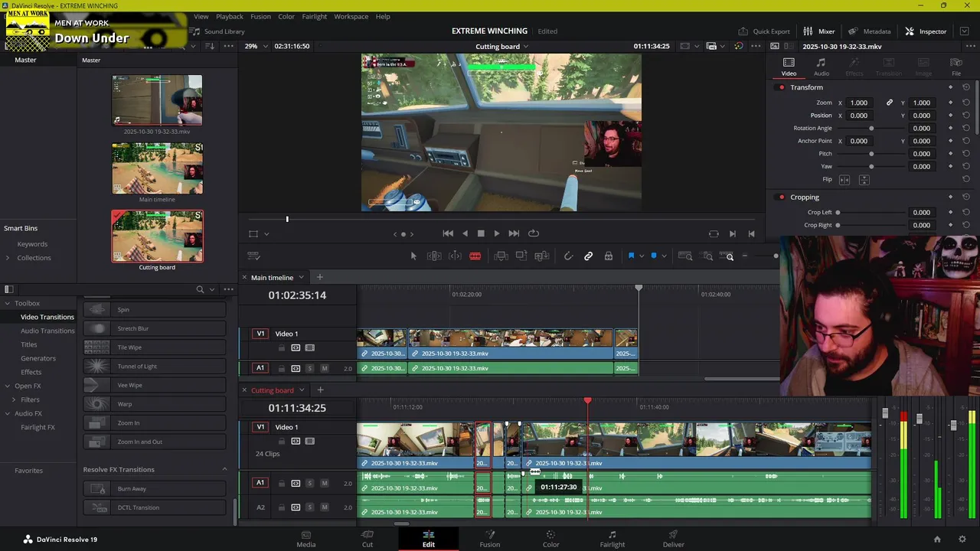The height and width of the screenshot is (551, 980).
Task: Open the Metadata panel button
Action: pos(869,31)
